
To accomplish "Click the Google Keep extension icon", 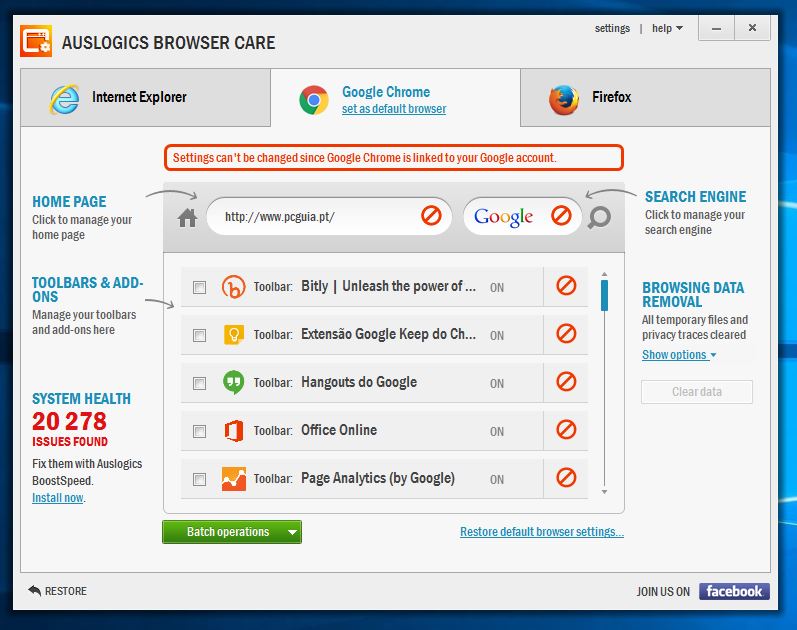I will click(x=234, y=335).
